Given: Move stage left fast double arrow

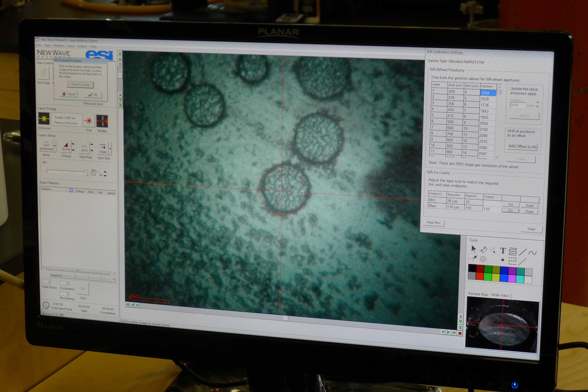Looking at the screenshot, I should coord(128,304).
